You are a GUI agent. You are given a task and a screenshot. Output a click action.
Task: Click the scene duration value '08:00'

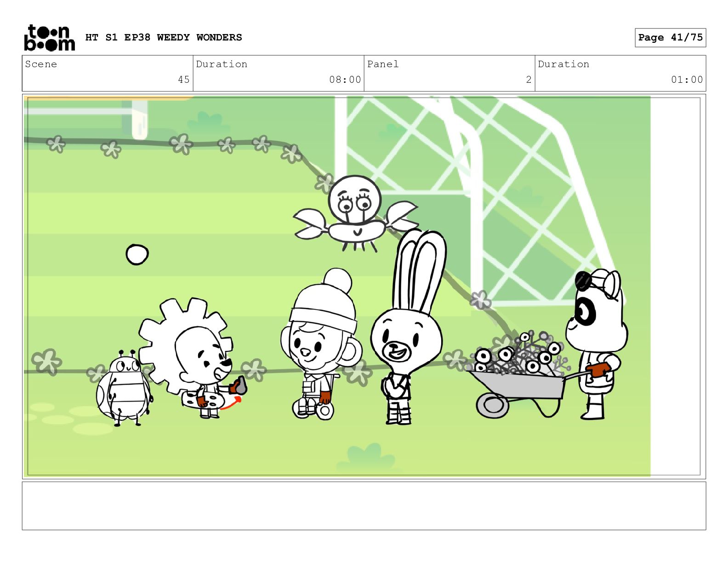pos(345,80)
